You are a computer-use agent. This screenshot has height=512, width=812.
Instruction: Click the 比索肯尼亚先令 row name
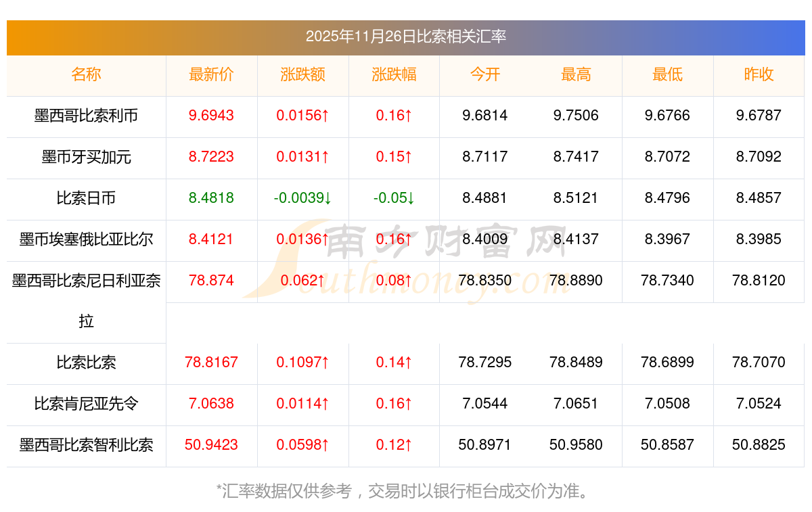pos(86,404)
